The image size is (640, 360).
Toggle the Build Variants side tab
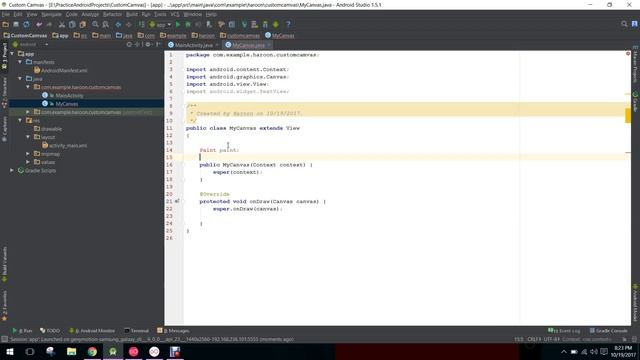(x=4, y=264)
